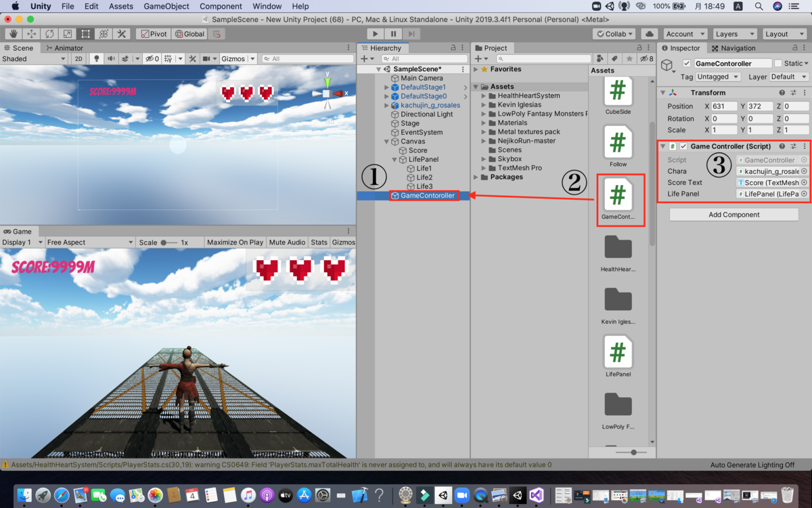Open Game Controller script presets icon
The image size is (812, 508).
(x=793, y=146)
